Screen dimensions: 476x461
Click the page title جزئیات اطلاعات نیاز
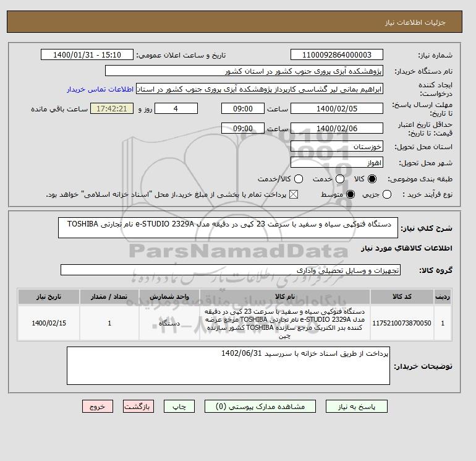tap(415, 22)
